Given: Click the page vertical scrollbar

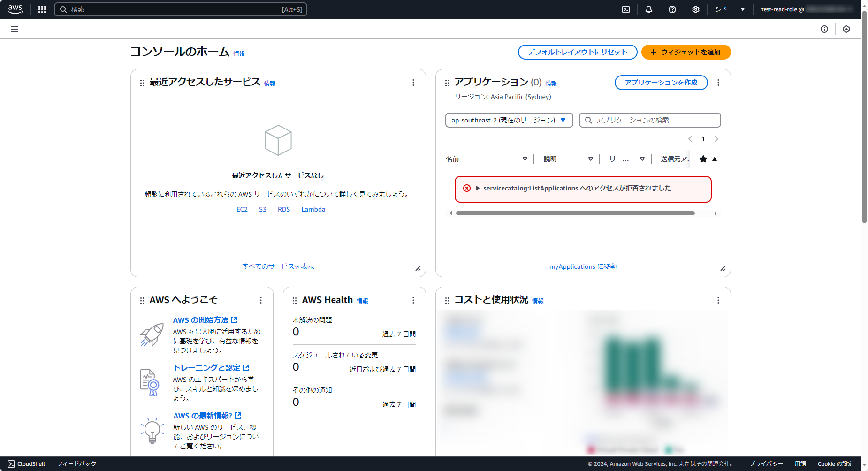Looking at the screenshot, I should [x=864, y=117].
